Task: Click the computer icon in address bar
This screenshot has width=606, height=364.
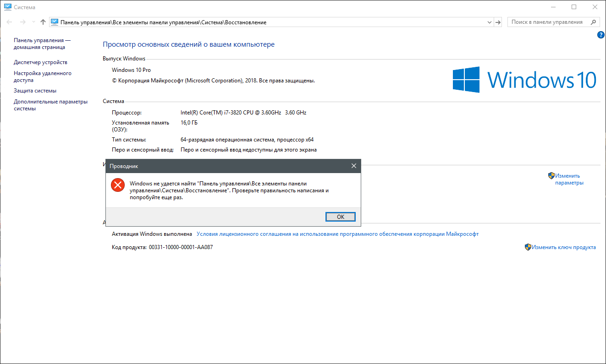Action: click(55, 22)
